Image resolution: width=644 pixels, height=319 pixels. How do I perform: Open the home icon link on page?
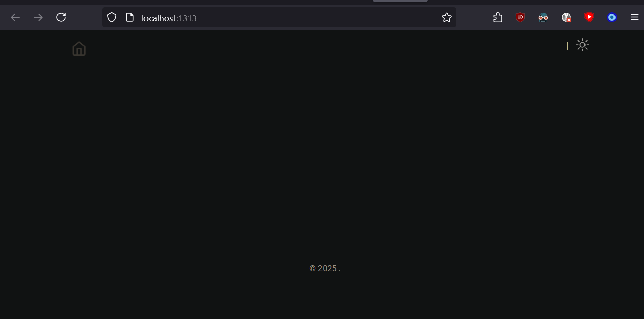point(79,49)
